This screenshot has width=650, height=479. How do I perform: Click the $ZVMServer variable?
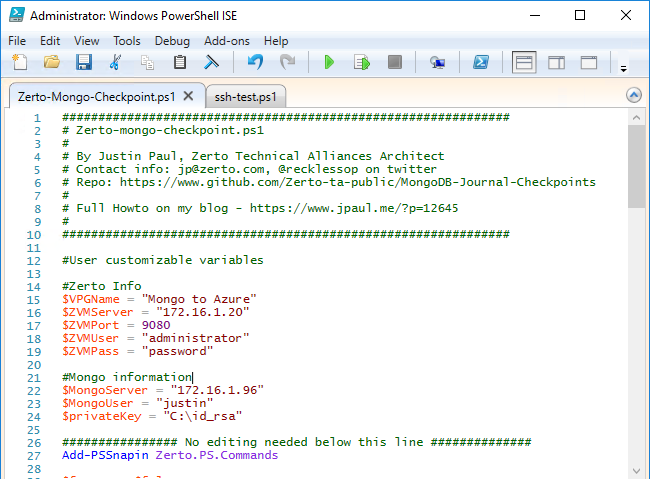pyautogui.click(x=98, y=312)
